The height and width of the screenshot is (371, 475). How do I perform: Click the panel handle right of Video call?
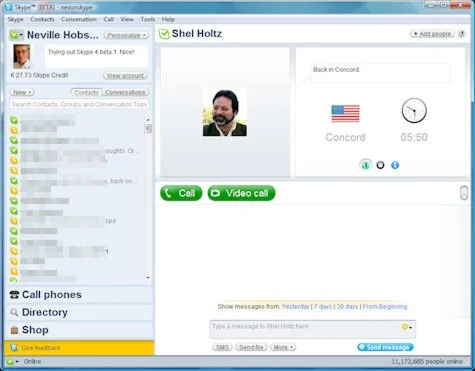pos(464,193)
